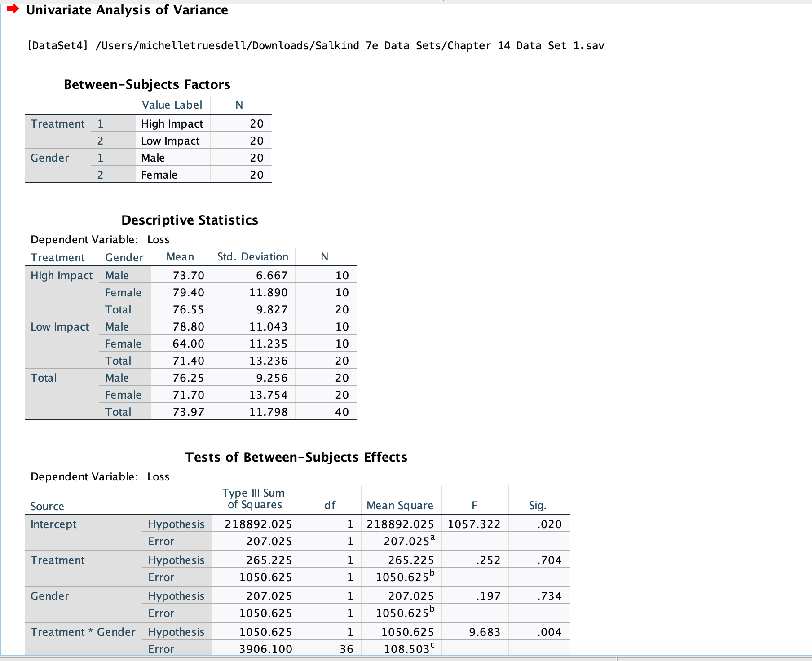Select mean value 79.40

click(189, 292)
